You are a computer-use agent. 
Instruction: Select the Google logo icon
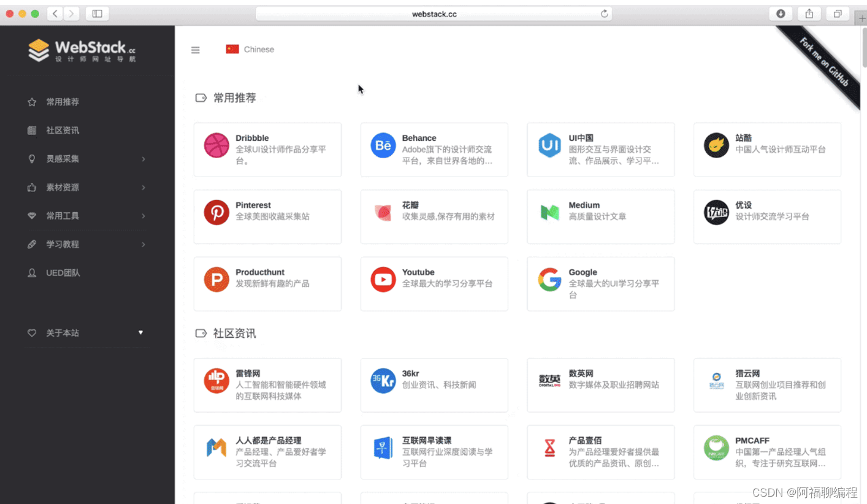tap(549, 280)
